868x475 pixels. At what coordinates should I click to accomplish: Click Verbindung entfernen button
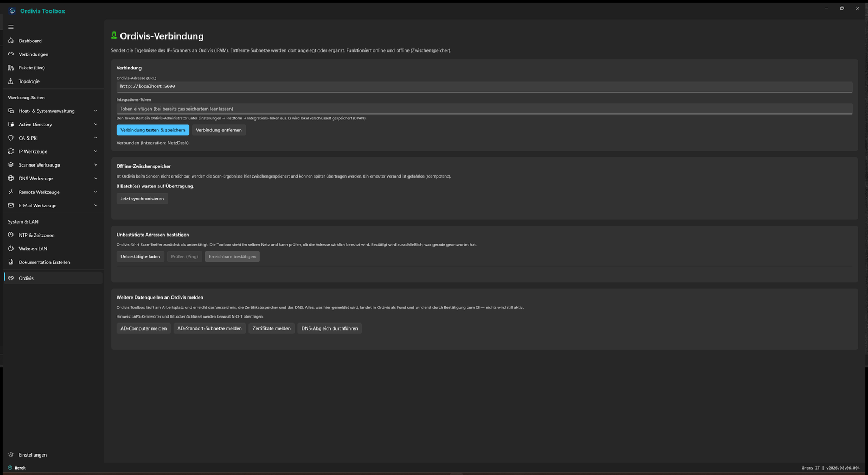tap(219, 130)
